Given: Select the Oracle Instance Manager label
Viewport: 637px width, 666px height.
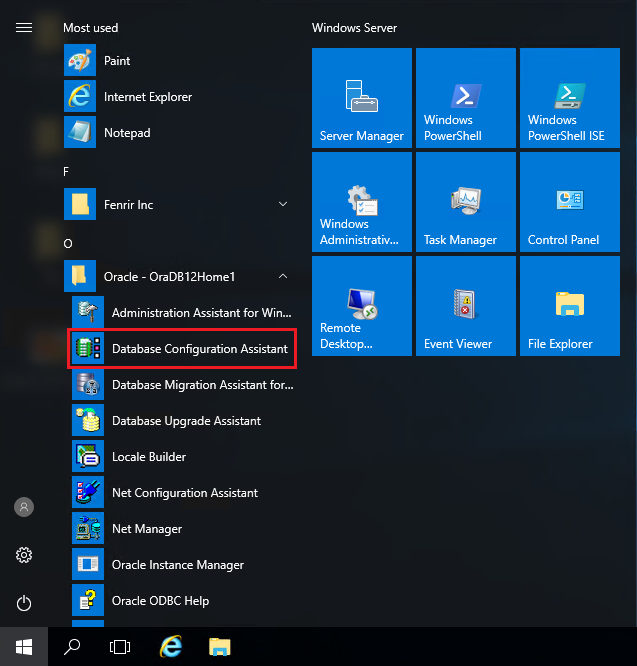Looking at the screenshot, I should (178, 565).
